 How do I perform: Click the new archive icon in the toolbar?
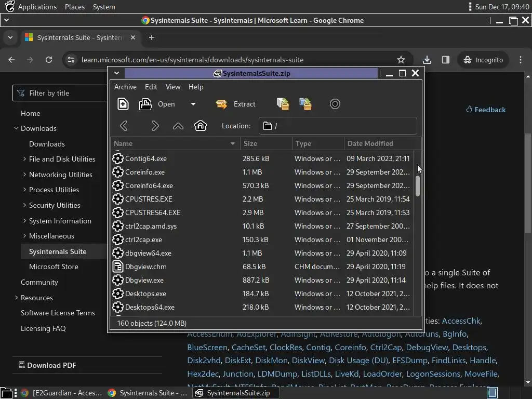[123, 104]
